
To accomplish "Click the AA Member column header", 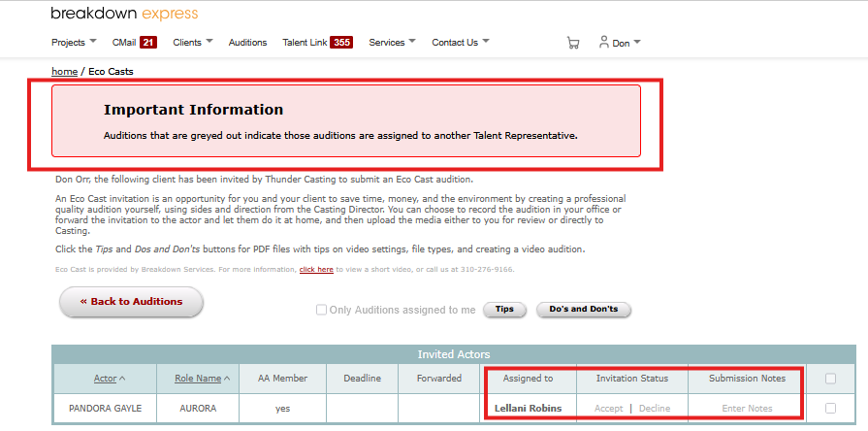I will (283, 379).
